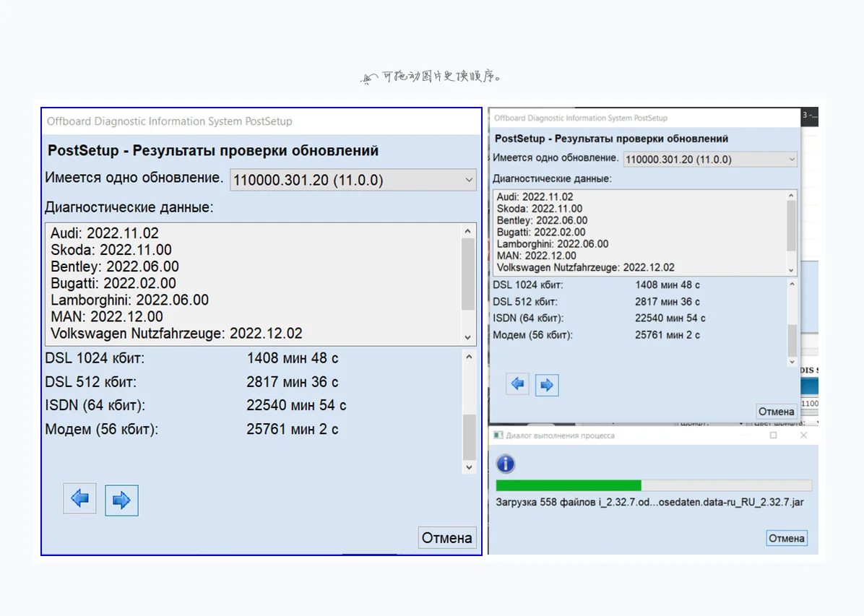Click the blue back arrow in the large left dialog
The width and height of the screenshot is (864, 616).
tap(80, 498)
